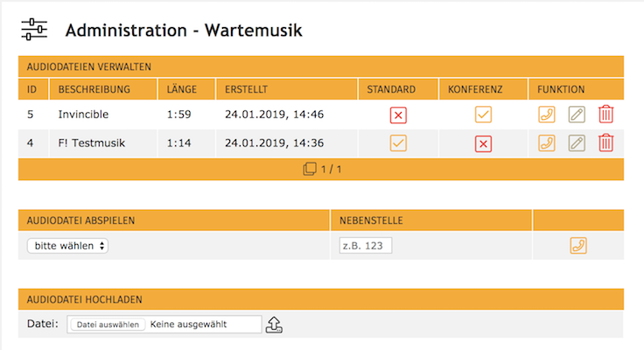Disable Konferenz for Invincible
Viewport: 644px width, 350px height.
(483, 115)
